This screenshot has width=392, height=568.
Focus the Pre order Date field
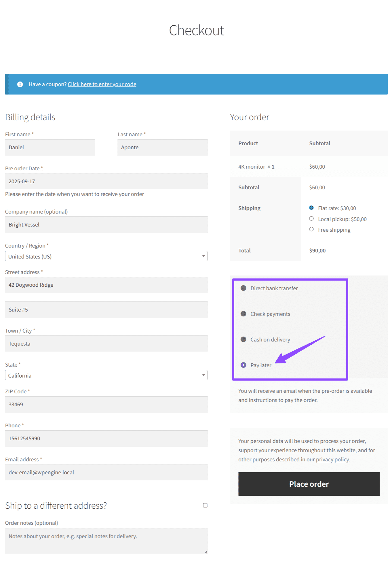[x=106, y=181]
